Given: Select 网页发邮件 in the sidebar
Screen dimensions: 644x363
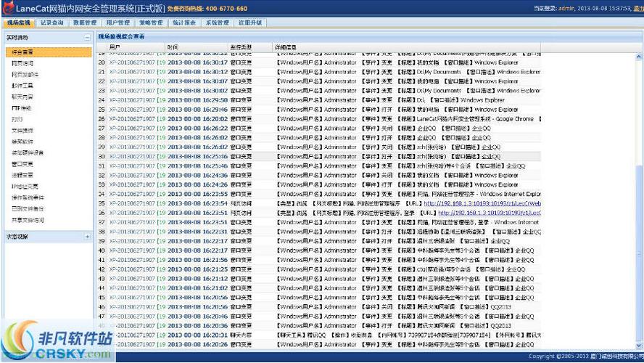Looking at the screenshot, I should tap(25, 74).
